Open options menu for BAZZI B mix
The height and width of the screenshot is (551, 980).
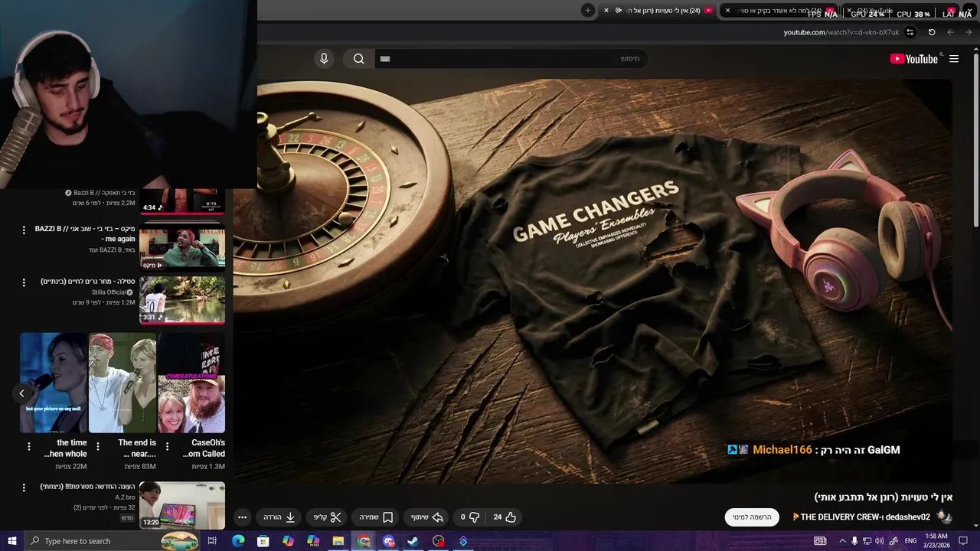pos(24,230)
